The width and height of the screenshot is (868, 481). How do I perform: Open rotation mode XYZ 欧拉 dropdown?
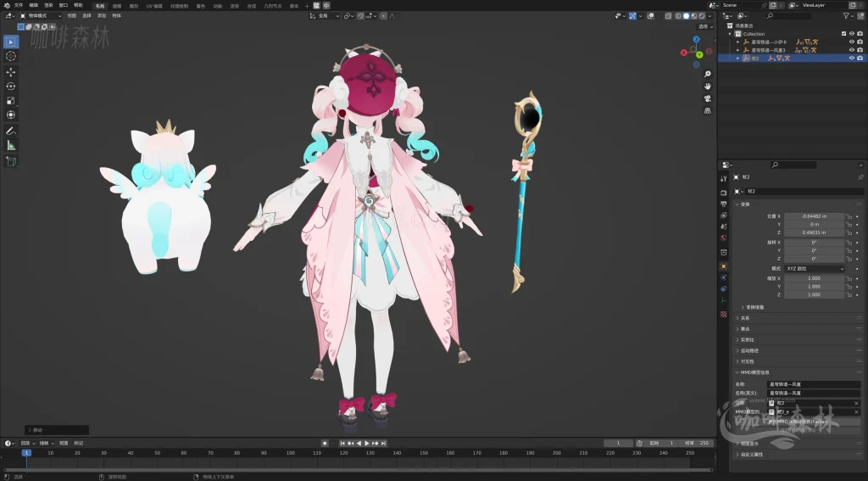click(x=815, y=269)
